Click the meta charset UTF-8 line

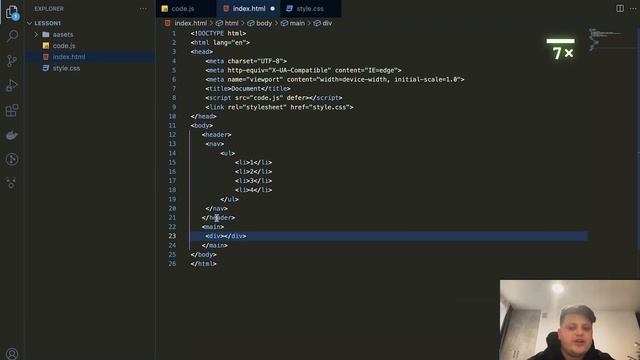coord(246,61)
